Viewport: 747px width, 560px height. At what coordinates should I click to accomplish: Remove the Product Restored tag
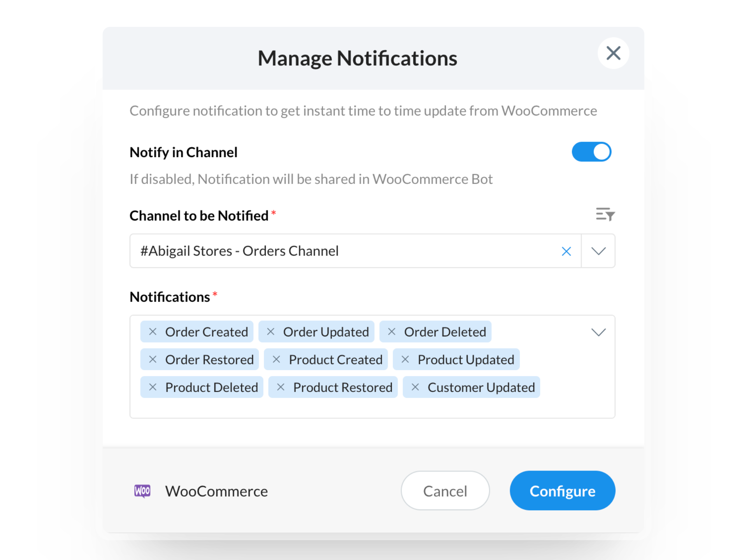coord(281,387)
